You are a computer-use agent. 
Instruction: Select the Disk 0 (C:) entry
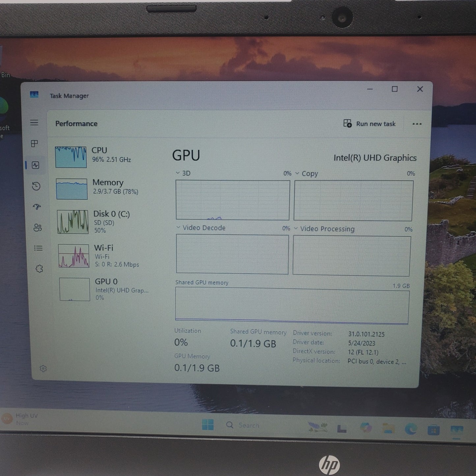(104, 222)
